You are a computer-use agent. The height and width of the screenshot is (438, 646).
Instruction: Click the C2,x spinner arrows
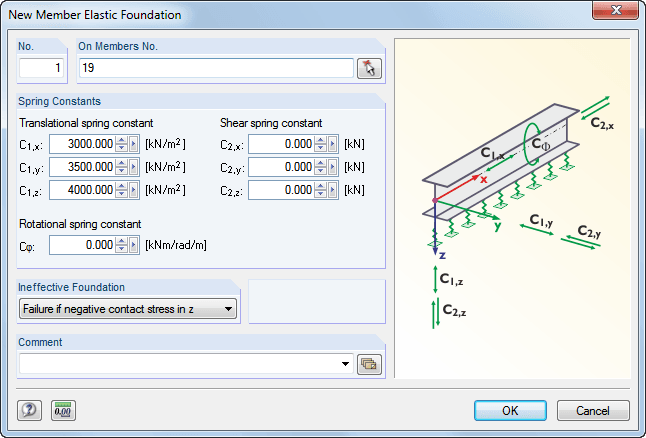point(321,143)
